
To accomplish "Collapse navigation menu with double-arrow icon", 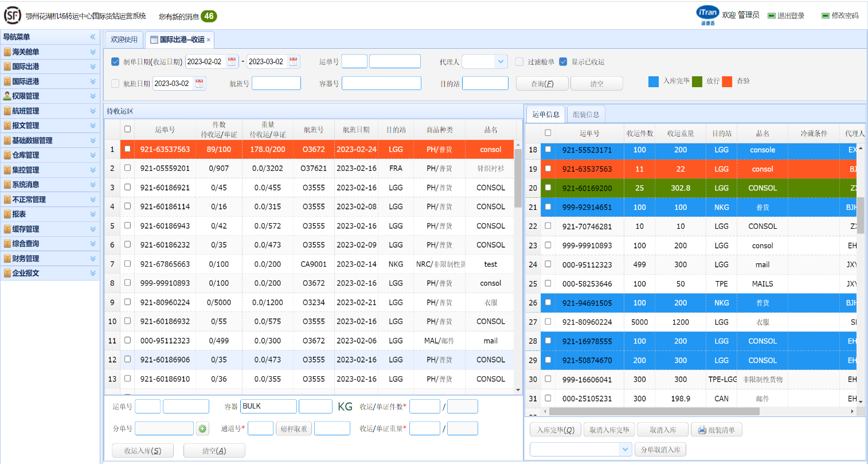I will tap(92, 37).
